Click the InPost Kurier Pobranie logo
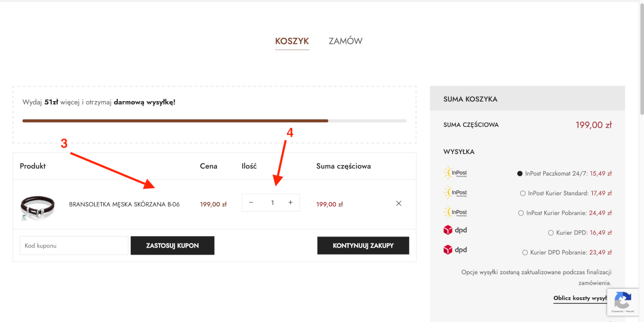 pos(455,212)
